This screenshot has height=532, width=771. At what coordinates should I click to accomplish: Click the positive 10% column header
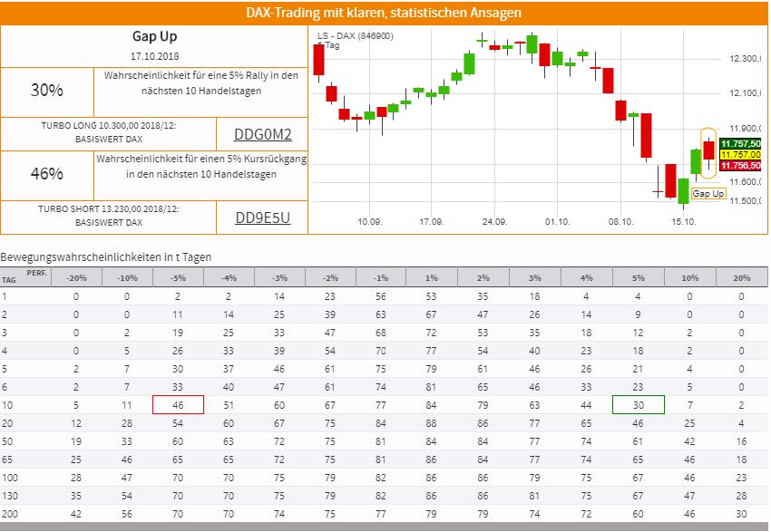point(689,277)
